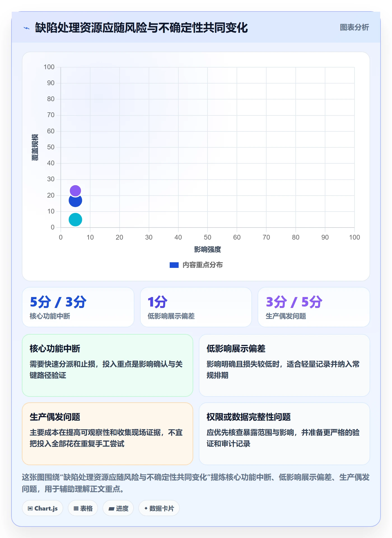This screenshot has width=392, height=538.
Task: Click the 核心功能中断 heading in the green card
Action: click(x=55, y=349)
